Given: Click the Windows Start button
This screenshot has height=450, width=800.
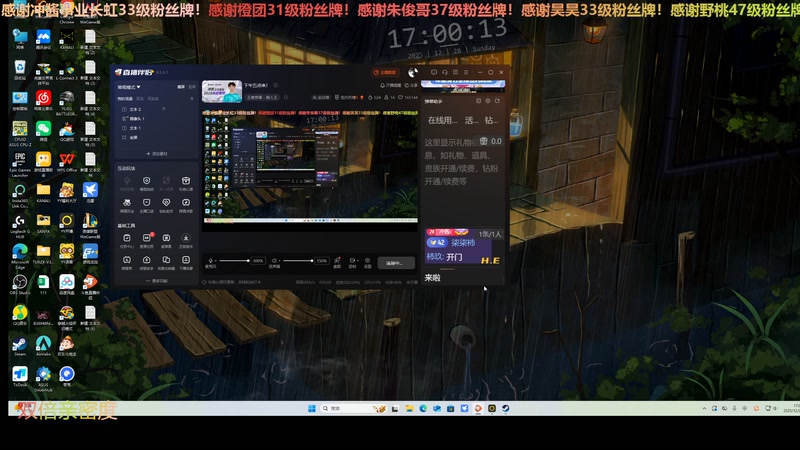Looking at the screenshot, I should [x=312, y=408].
